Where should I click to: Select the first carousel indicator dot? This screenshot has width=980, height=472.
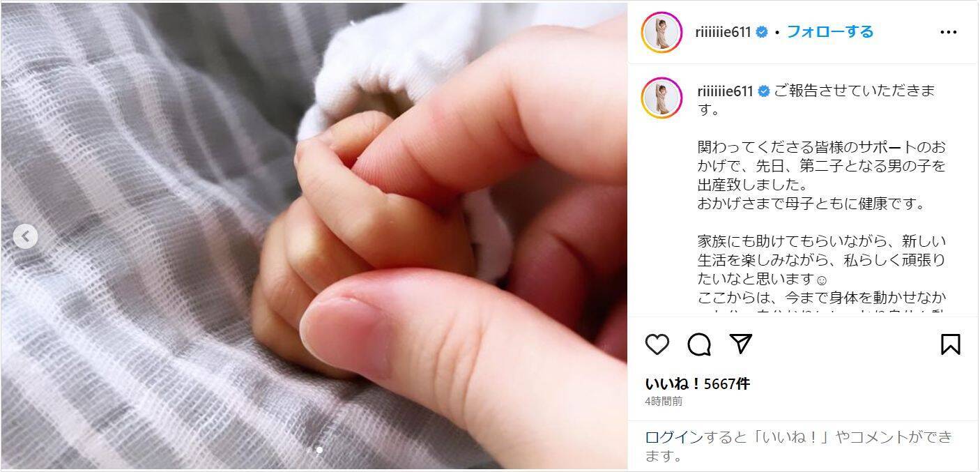point(309,450)
